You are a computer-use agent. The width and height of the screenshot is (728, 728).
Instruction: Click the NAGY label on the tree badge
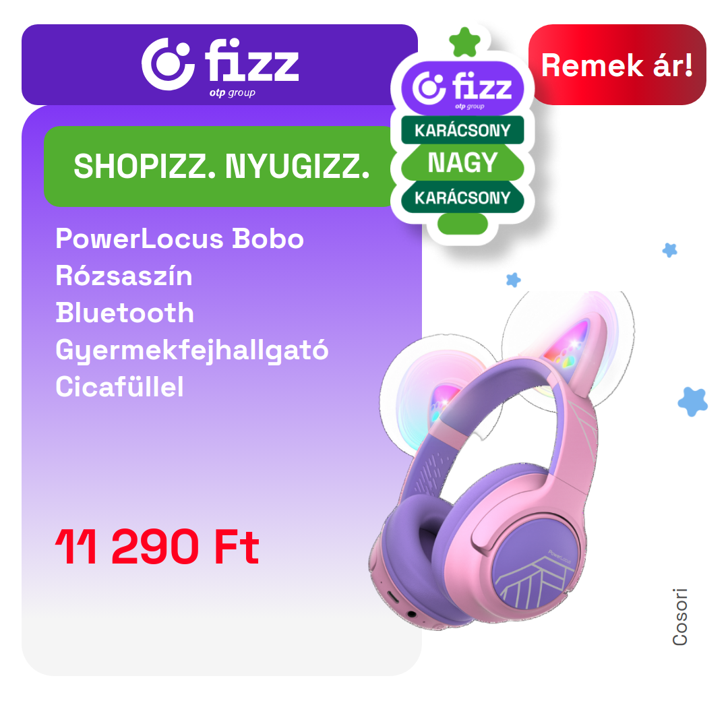pos(462,162)
